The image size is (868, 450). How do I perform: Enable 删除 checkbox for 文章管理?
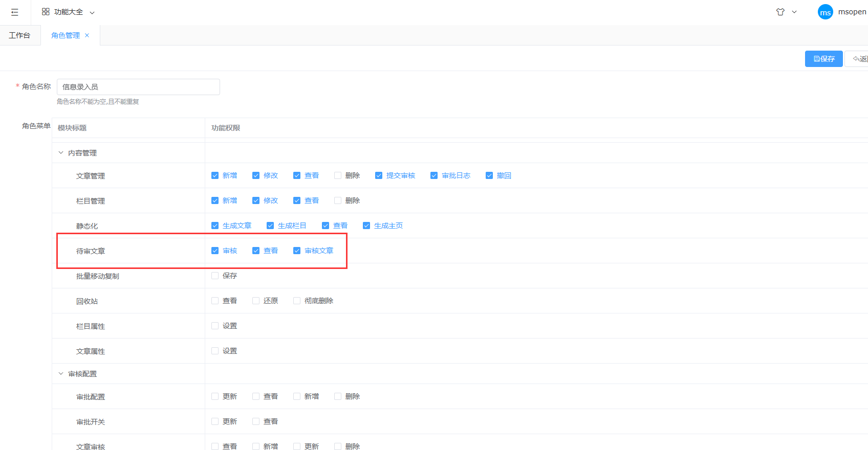pyautogui.click(x=338, y=175)
